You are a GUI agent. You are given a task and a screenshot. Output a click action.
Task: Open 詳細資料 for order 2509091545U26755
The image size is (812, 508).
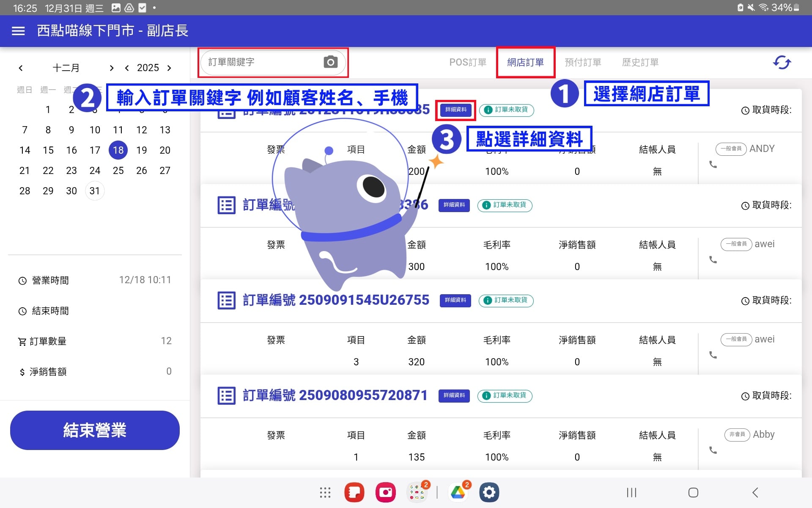point(455,300)
